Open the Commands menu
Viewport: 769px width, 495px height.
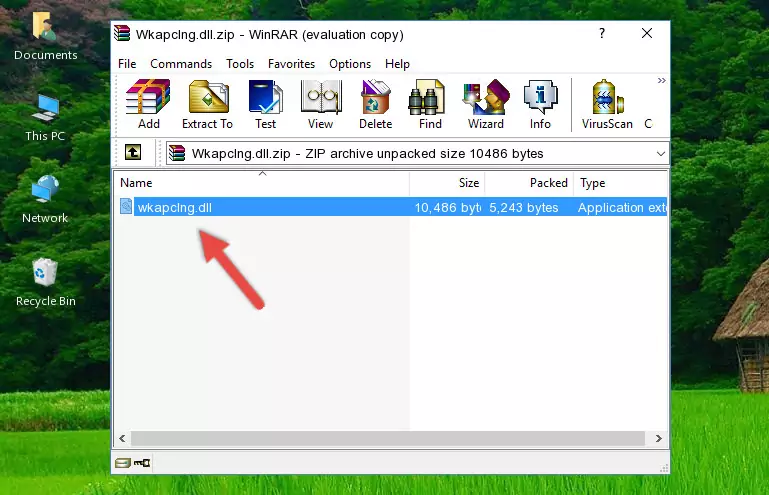pyautogui.click(x=181, y=64)
